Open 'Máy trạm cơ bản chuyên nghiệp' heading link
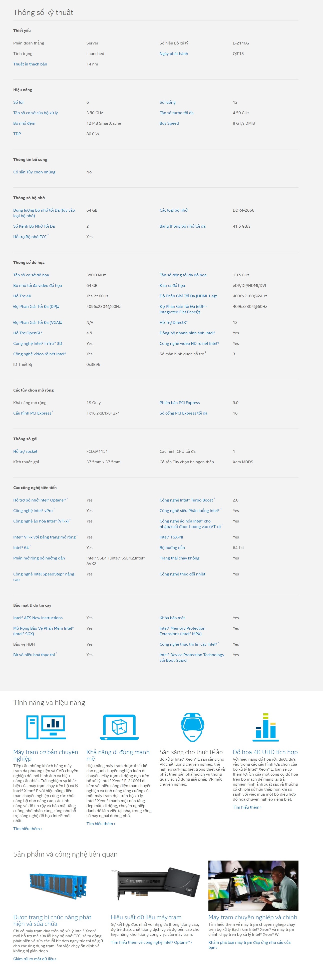The height and width of the screenshot is (980, 323). coord(45,755)
